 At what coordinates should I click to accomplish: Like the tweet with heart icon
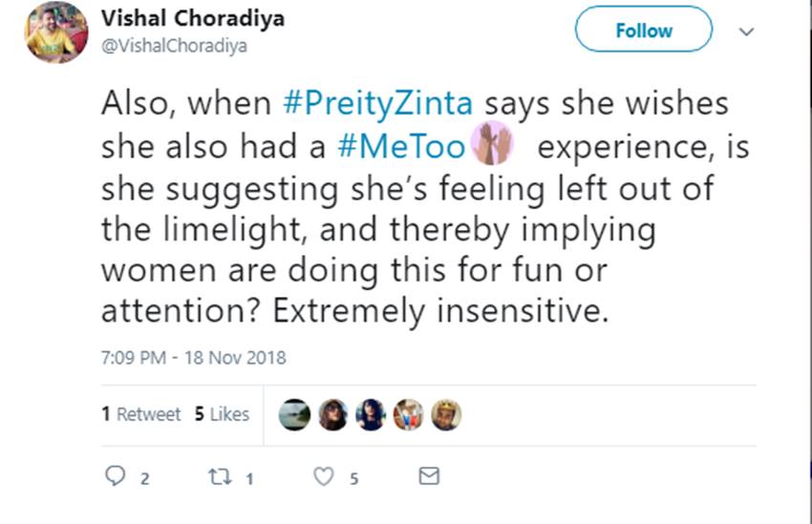pos(326,476)
